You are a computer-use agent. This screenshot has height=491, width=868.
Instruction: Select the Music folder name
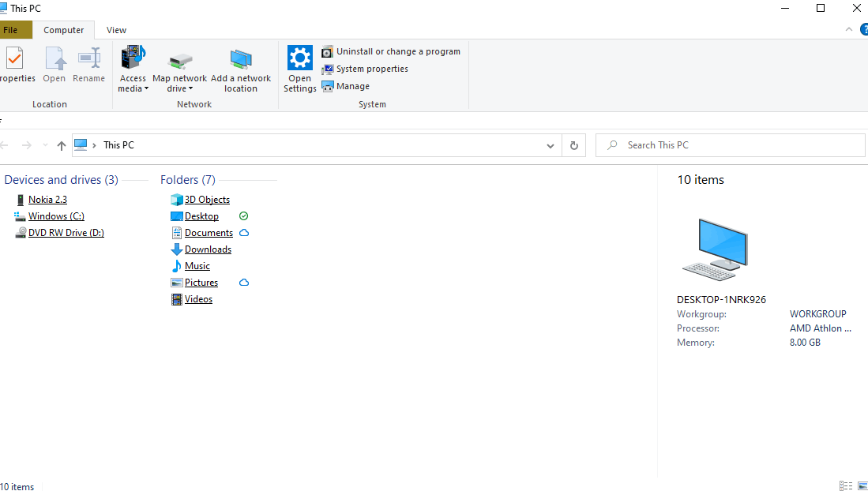197,266
